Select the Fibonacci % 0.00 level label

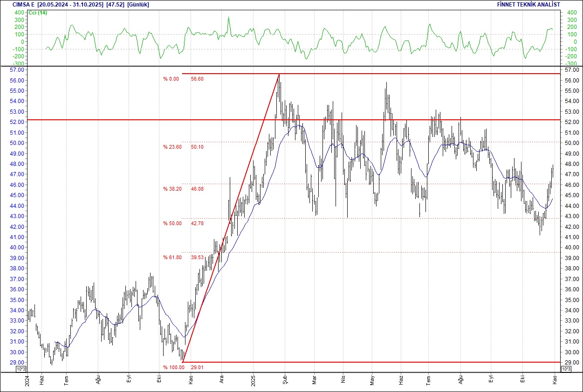[x=171, y=79]
